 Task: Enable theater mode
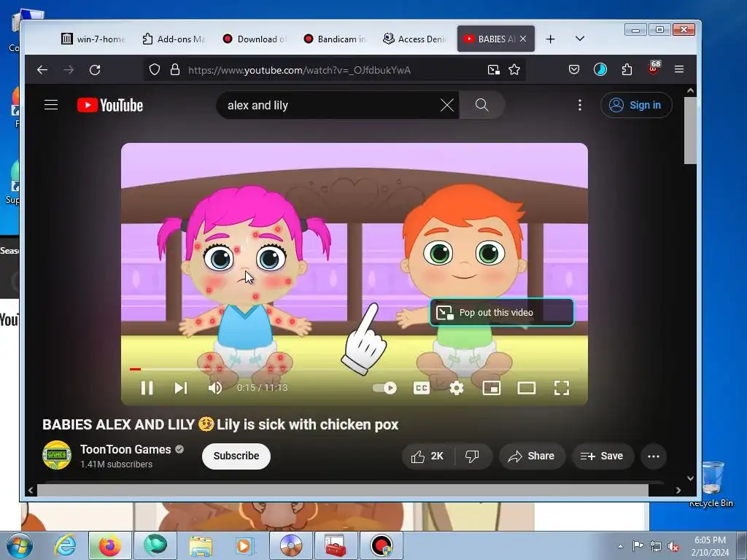coord(527,388)
